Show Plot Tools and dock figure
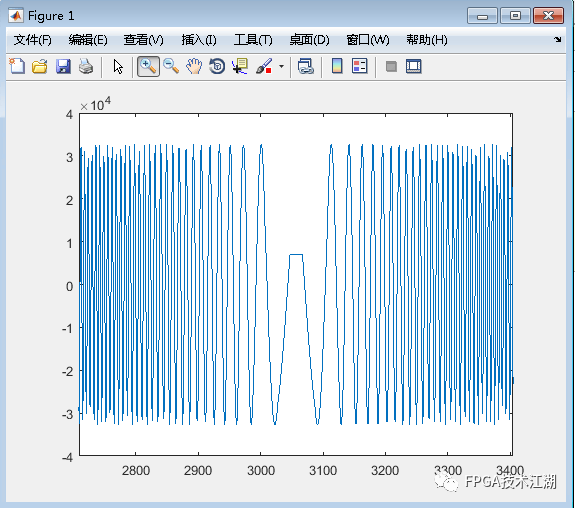575x508 pixels. coord(414,66)
